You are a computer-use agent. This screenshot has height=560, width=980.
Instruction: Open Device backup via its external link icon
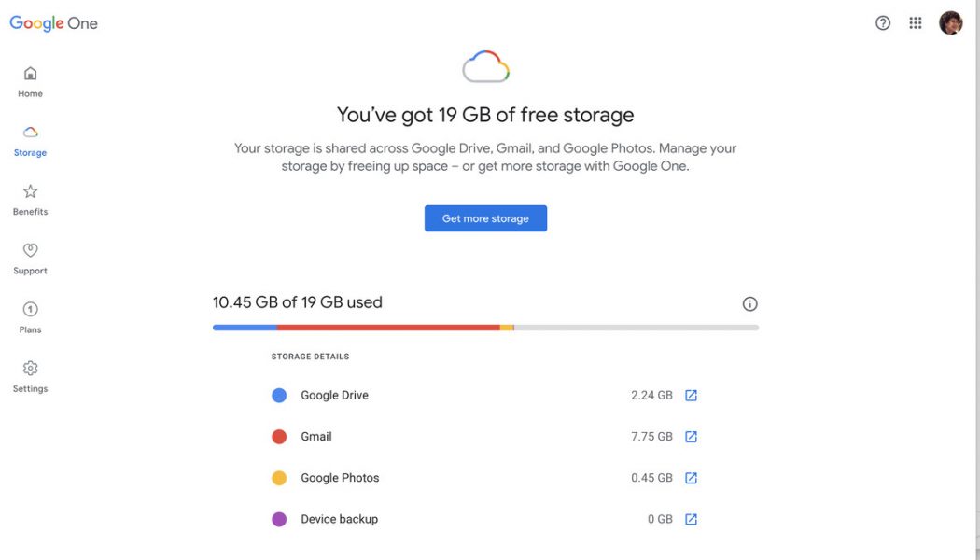tap(691, 519)
